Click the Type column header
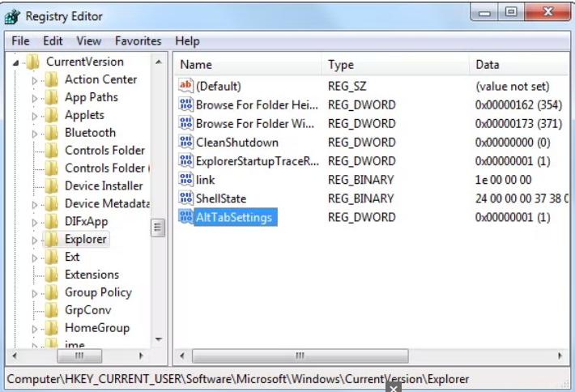Image resolution: width=575 pixels, height=392 pixels. tap(395, 65)
